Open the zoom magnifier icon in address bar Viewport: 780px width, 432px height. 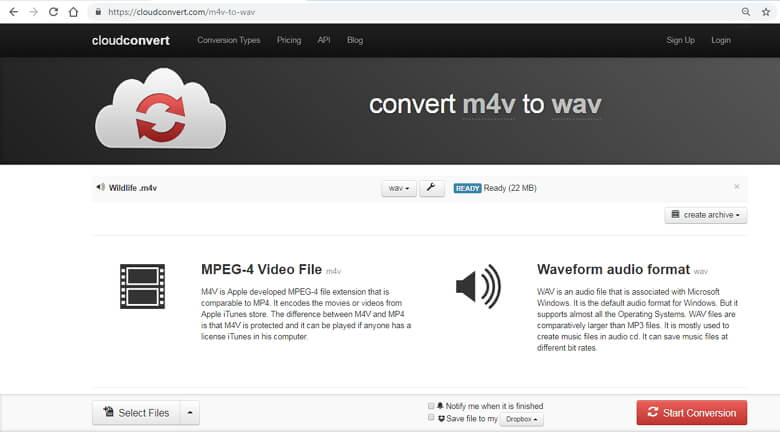coord(746,12)
